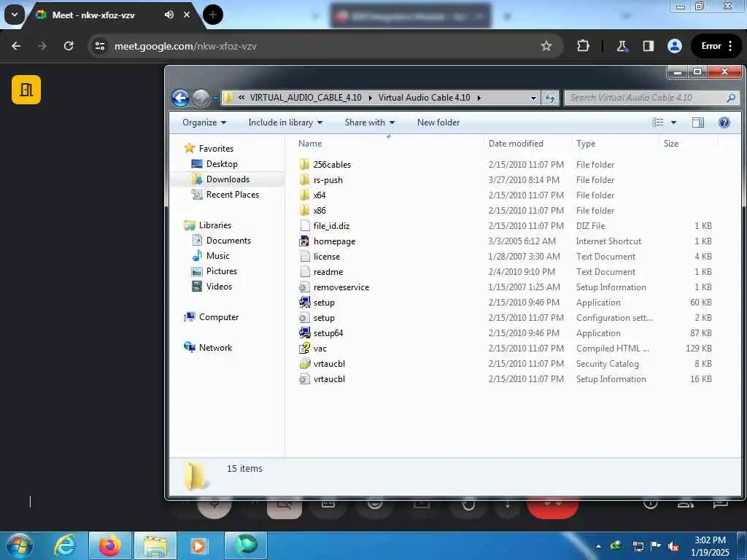Open Favorites in navigation pane
The image size is (747, 560).
216,149
